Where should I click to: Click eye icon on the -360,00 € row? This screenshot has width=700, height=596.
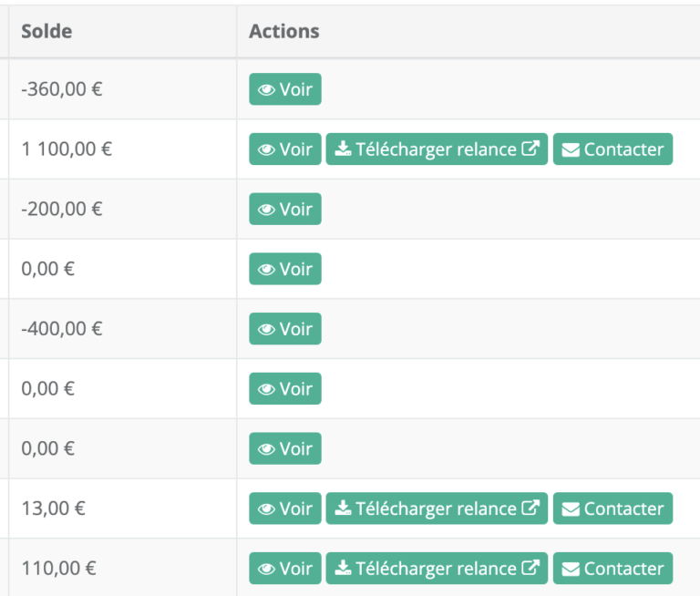click(x=266, y=90)
